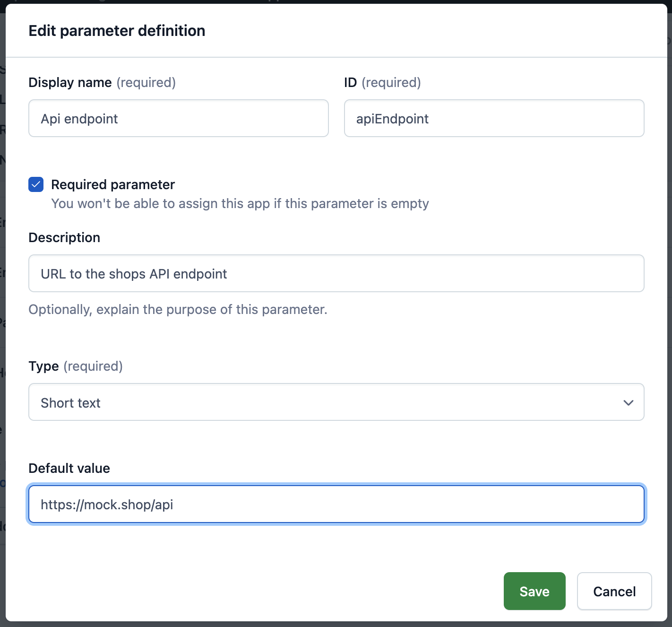Click "(required)" text beside Display name

(x=146, y=83)
